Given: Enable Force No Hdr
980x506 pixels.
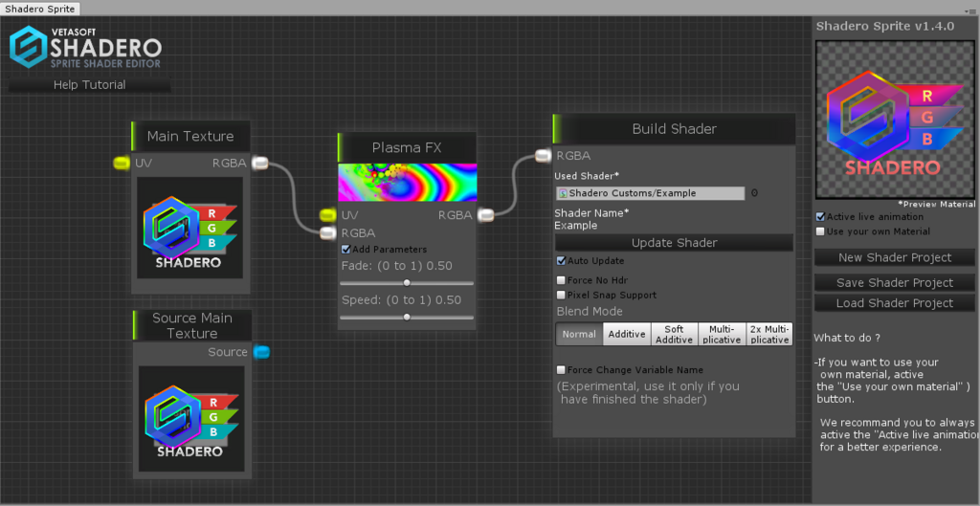Looking at the screenshot, I should (561, 280).
